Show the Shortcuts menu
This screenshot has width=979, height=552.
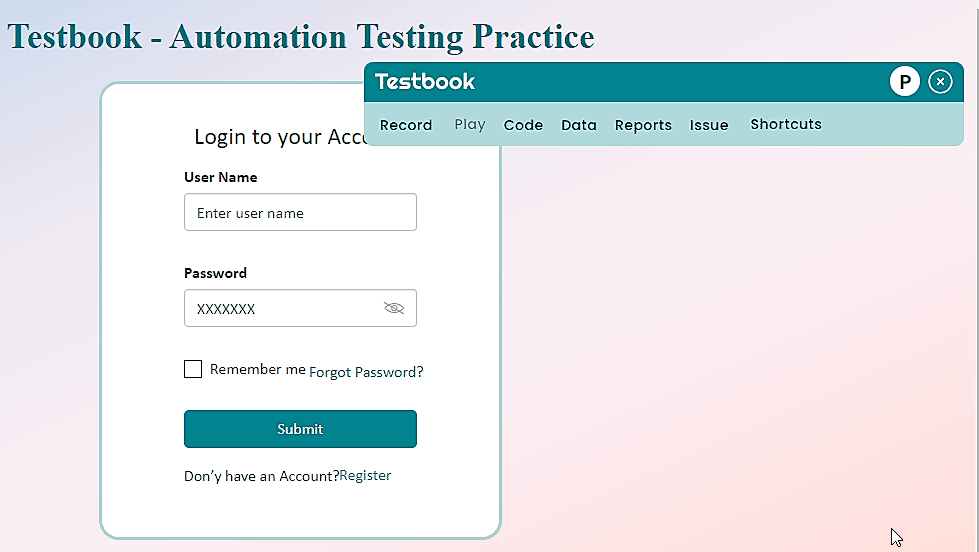[x=786, y=125]
